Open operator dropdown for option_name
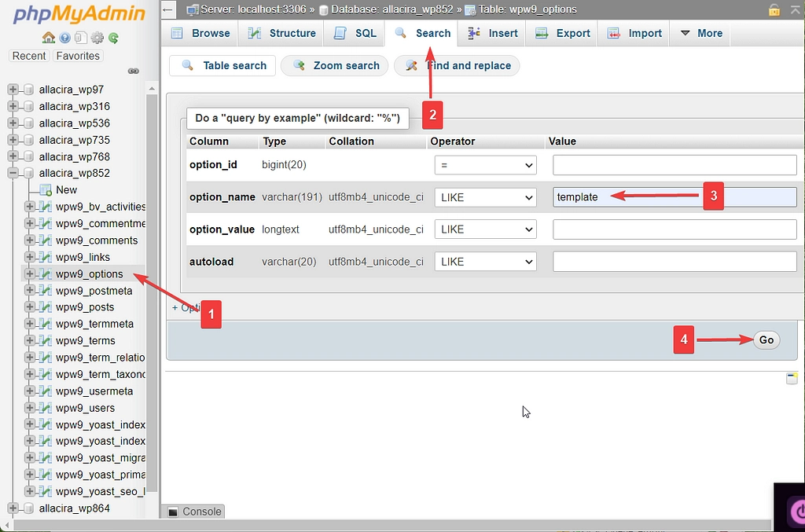Viewport: 805px width, 532px height. coord(486,197)
